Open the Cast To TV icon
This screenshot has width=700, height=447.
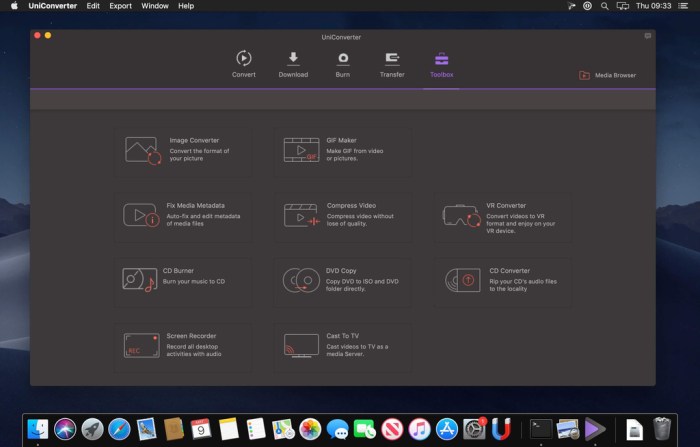point(301,346)
